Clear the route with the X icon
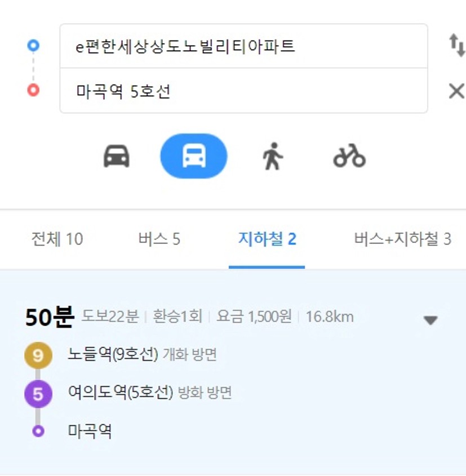This screenshot has height=476, width=466. pos(456,91)
